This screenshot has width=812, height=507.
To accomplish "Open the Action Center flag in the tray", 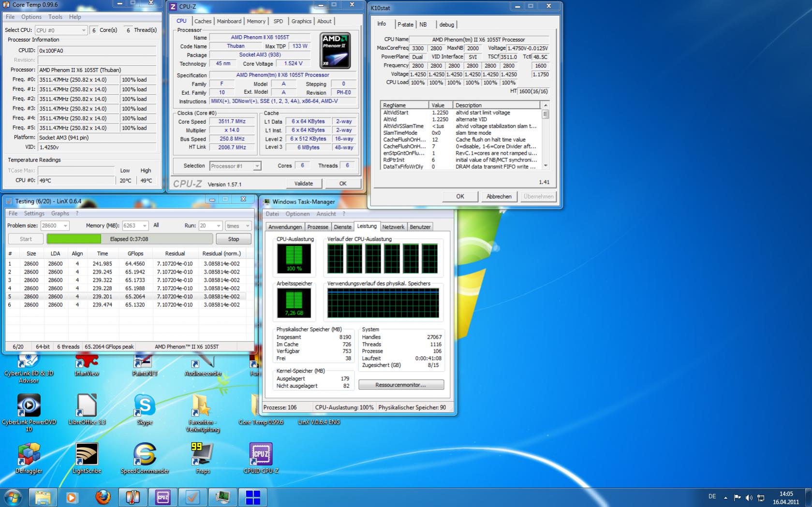I will pyautogui.click(x=737, y=497).
